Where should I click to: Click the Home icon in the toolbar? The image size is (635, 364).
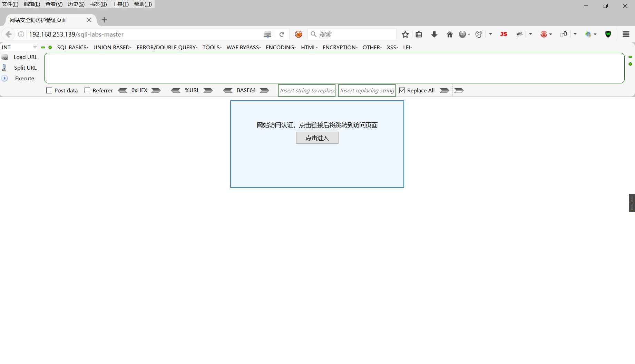pyautogui.click(x=450, y=34)
